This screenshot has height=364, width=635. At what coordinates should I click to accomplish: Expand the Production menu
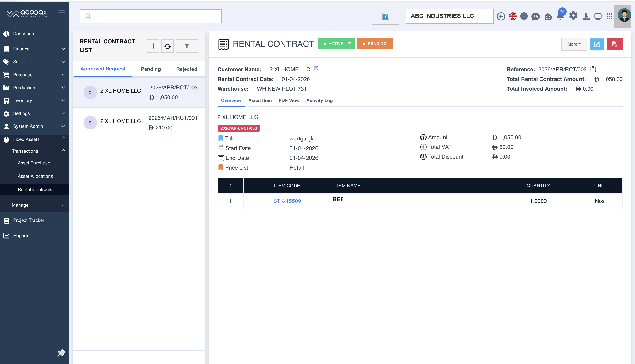point(34,88)
